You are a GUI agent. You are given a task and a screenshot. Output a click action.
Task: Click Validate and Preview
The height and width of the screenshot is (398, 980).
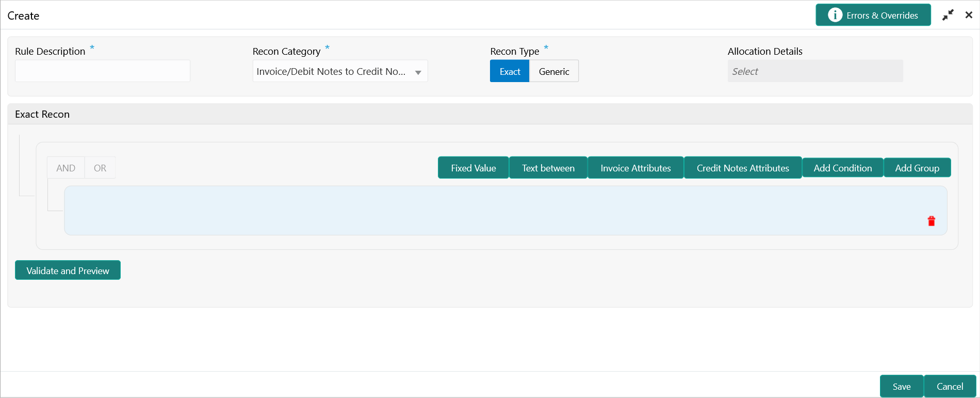click(68, 270)
